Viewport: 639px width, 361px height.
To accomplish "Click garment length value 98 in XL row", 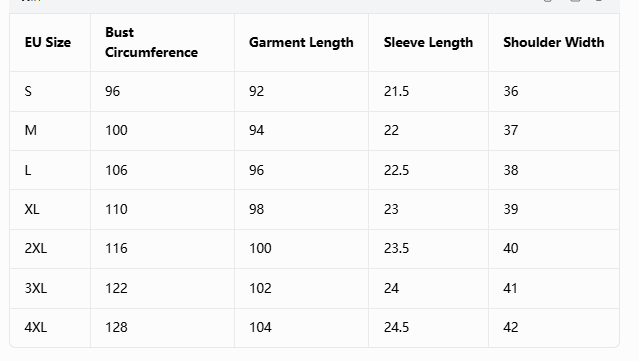I will pos(256,209).
